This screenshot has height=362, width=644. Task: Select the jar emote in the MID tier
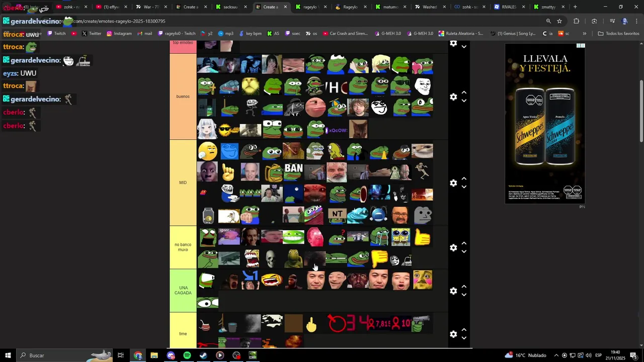[207, 215]
